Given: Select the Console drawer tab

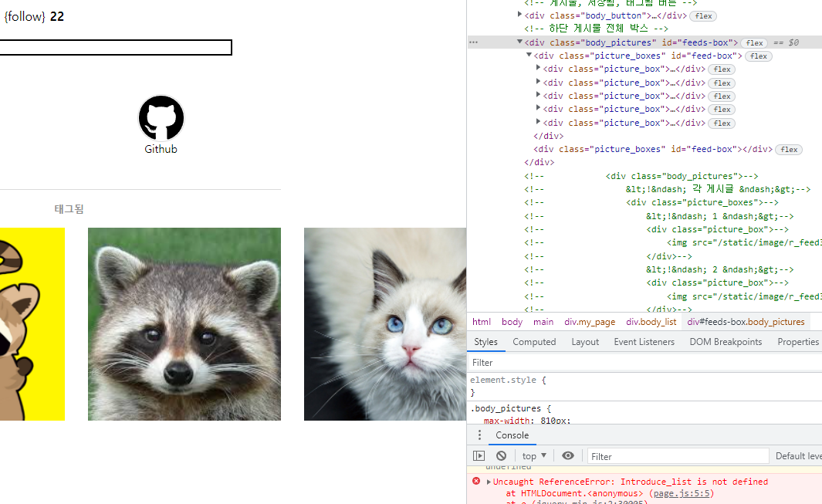Looking at the screenshot, I should click(x=512, y=435).
